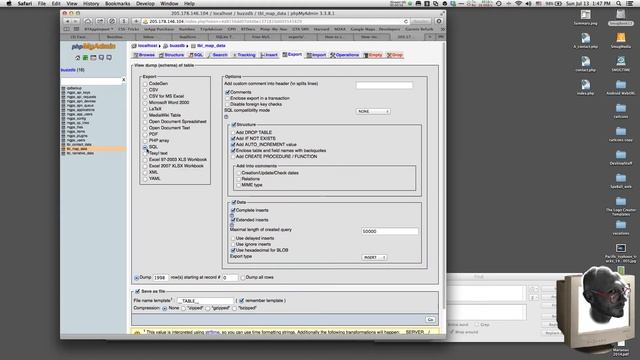
Task: Click maximal query length field
Action: [389, 231]
